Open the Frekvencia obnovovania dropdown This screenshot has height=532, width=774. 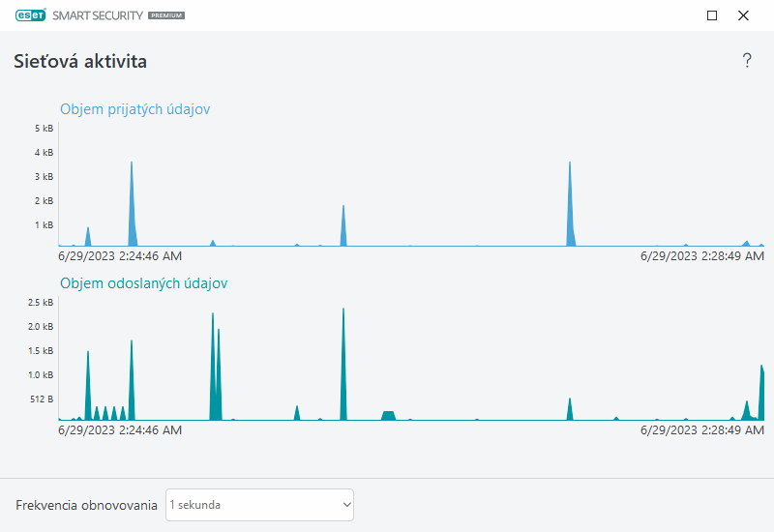click(x=259, y=505)
